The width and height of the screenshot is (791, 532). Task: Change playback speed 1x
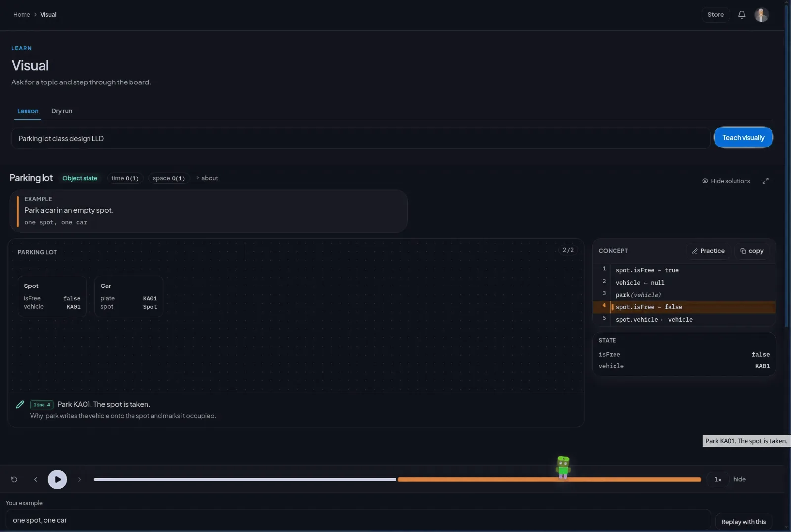click(718, 479)
